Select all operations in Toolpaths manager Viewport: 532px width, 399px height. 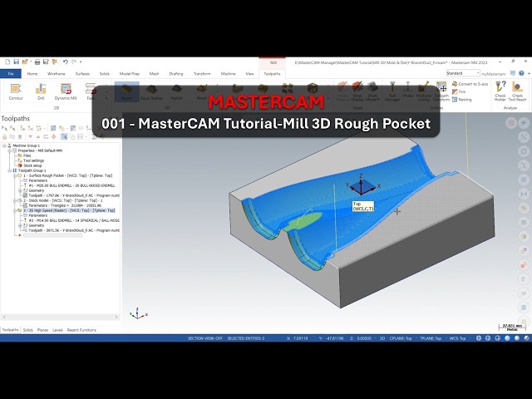[x=4, y=128]
